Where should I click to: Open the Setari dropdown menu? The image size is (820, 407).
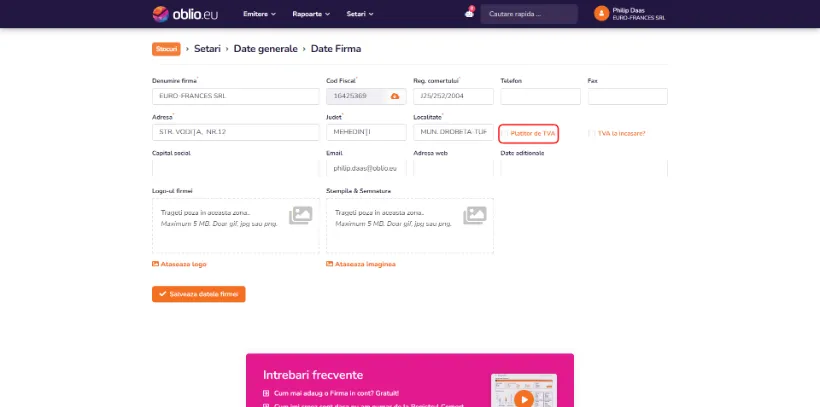[x=360, y=14]
